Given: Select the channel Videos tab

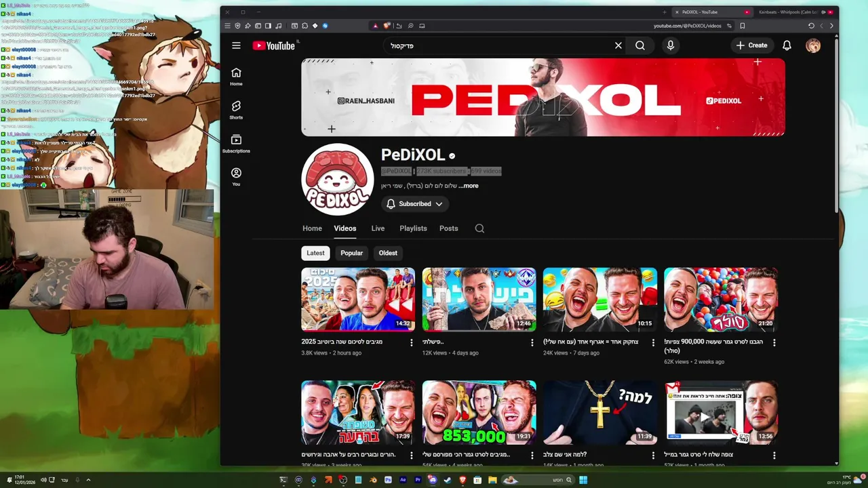Looking at the screenshot, I should [344, 228].
